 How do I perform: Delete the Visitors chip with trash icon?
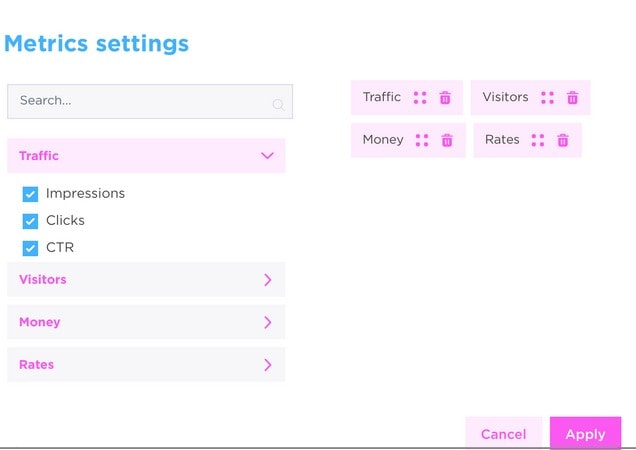pyautogui.click(x=572, y=98)
